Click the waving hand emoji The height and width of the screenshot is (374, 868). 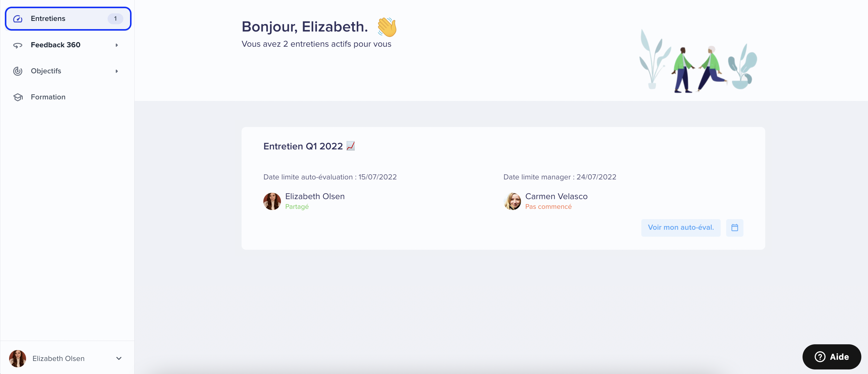click(x=387, y=27)
